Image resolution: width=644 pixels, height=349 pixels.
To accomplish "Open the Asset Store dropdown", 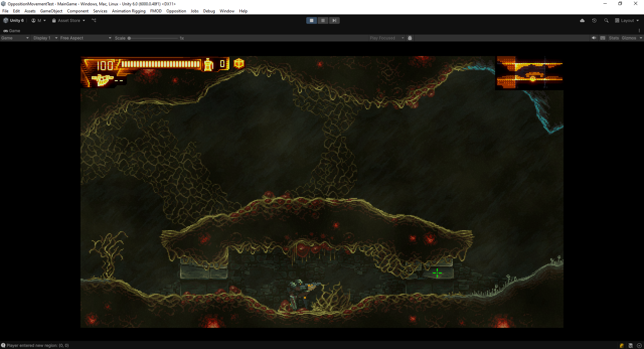I will coord(69,20).
